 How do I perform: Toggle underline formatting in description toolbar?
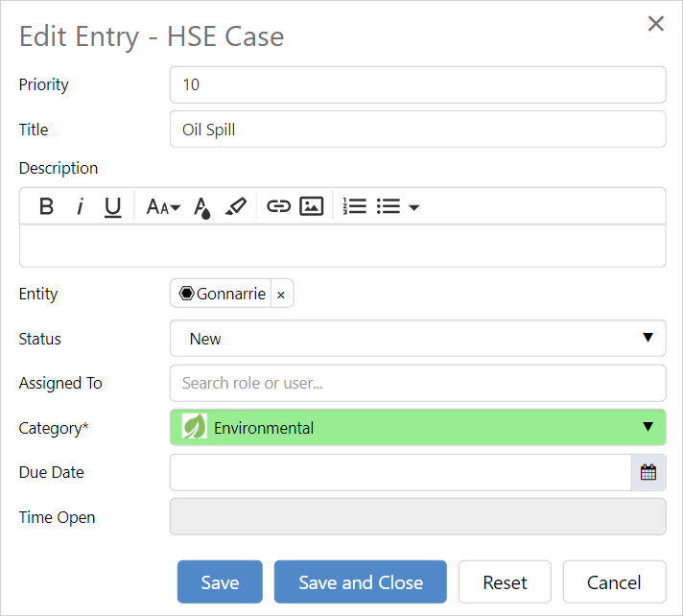(113, 206)
